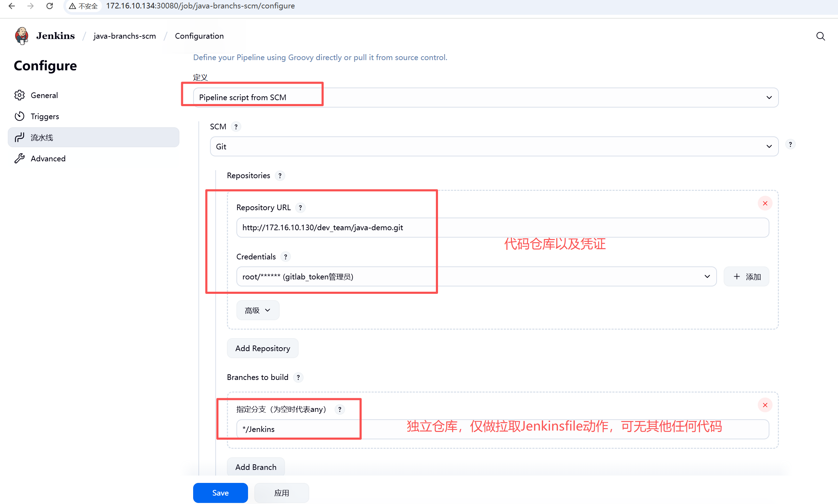This screenshot has width=838, height=504.
Task: Click help icon next to SCM label
Action: click(x=236, y=127)
